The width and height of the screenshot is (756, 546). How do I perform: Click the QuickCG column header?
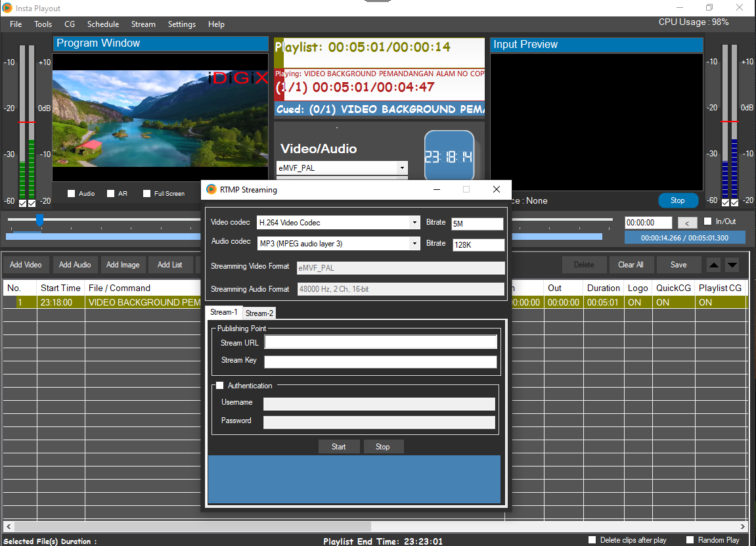(x=673, y=288)
